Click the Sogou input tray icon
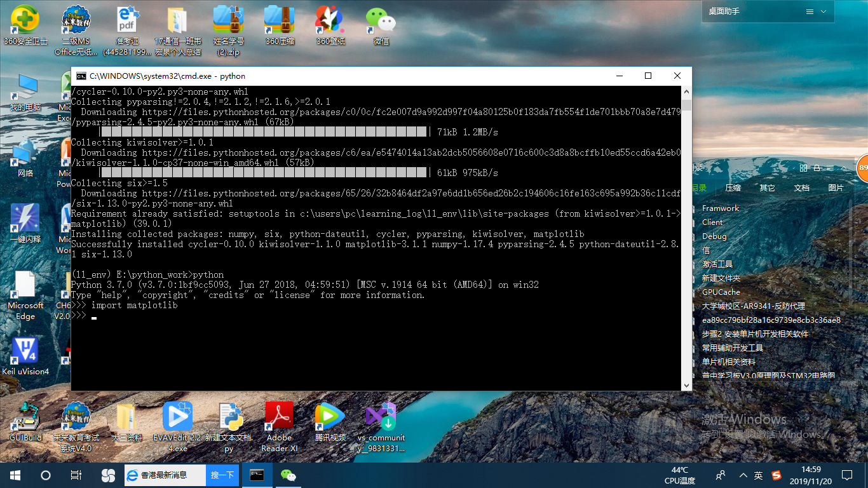 (x=776, y=475)
